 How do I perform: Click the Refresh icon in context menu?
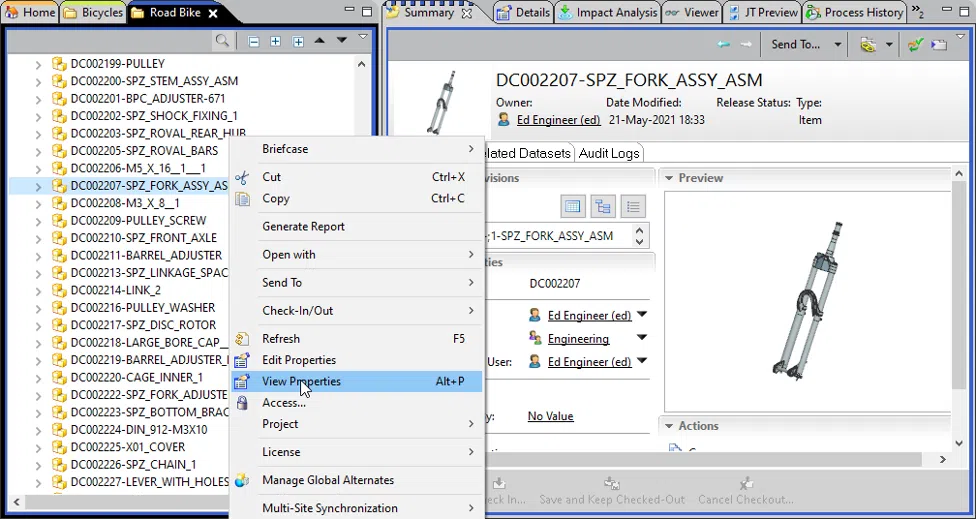[242, 339]
